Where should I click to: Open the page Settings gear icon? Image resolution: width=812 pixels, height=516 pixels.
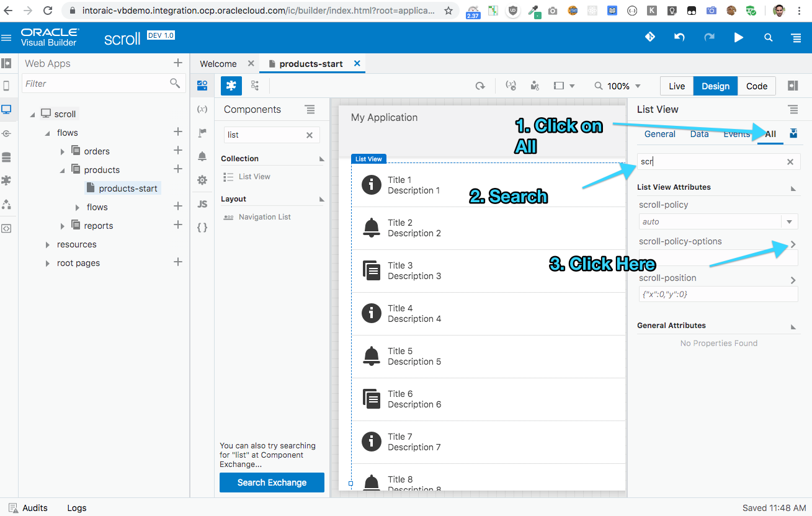click(202, 180)
